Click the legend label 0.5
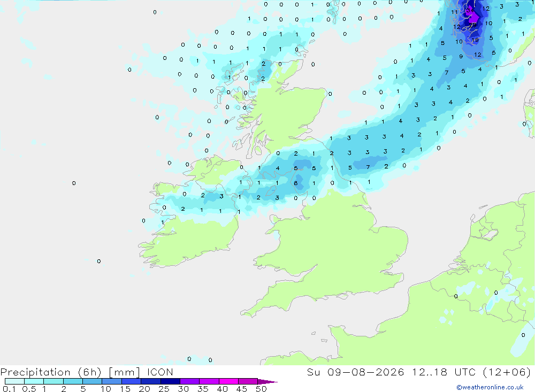The height and width of the screenshot is (392, 535). pyautogui.click(x=29, y=389)
